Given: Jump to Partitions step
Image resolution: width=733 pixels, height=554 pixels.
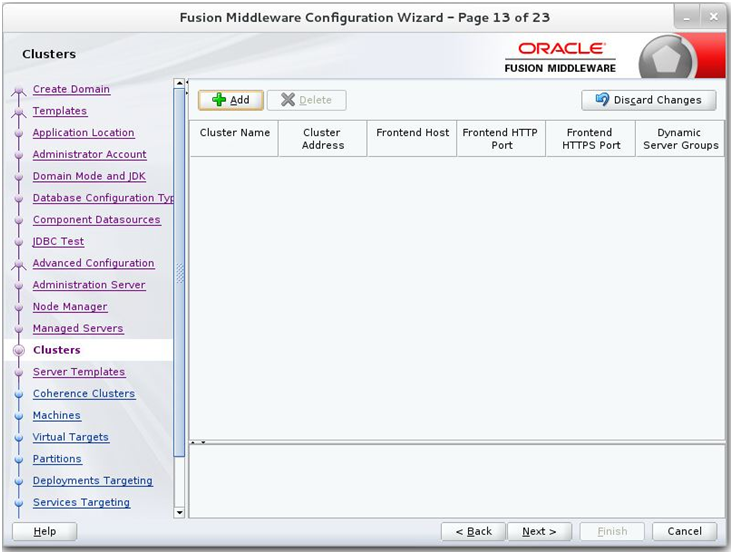Looking at the screenshot, I should coord(57,459).
